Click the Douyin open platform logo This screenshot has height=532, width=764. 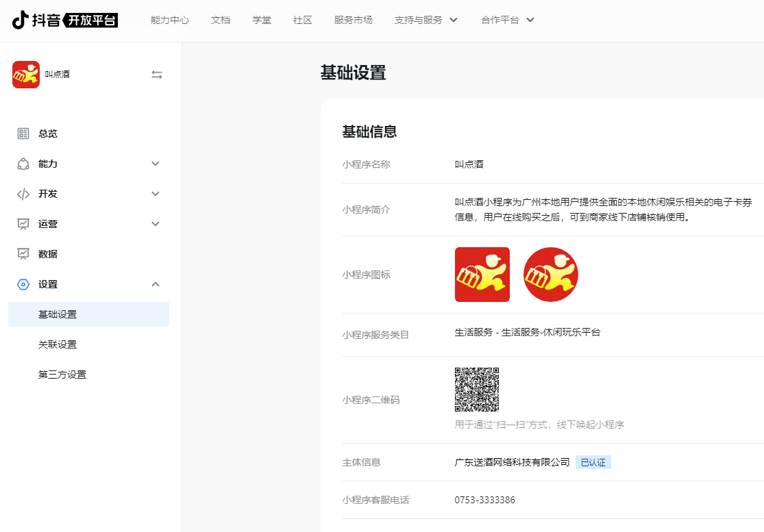(x=65, y=20)
